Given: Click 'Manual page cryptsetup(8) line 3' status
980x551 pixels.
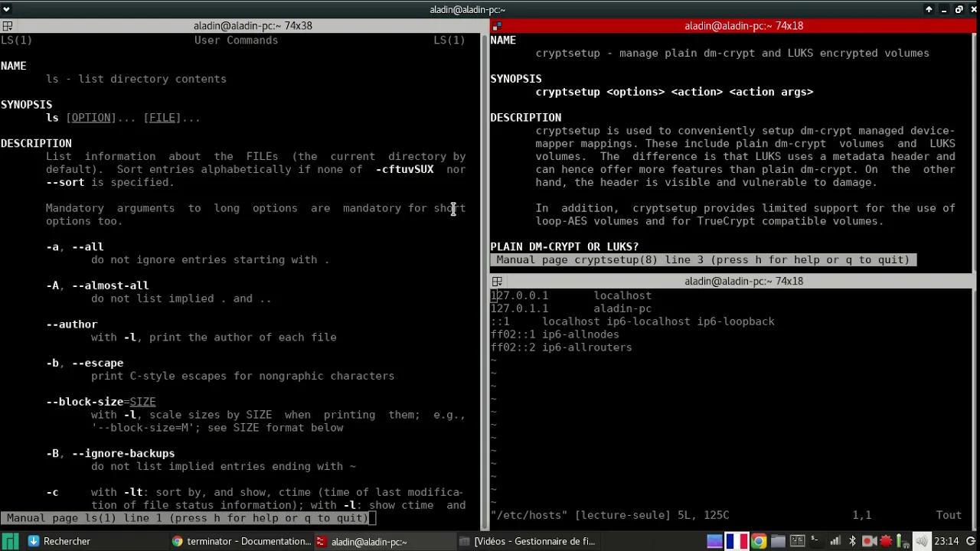Looking at the screenshot, I should tap(703, 259).
